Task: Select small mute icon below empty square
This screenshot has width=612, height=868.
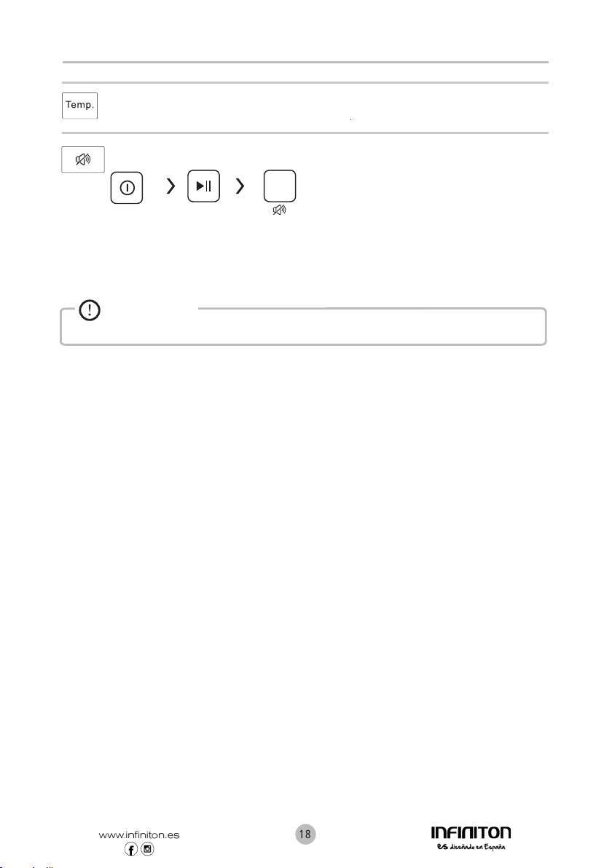Action: click(x=280, y=210)
